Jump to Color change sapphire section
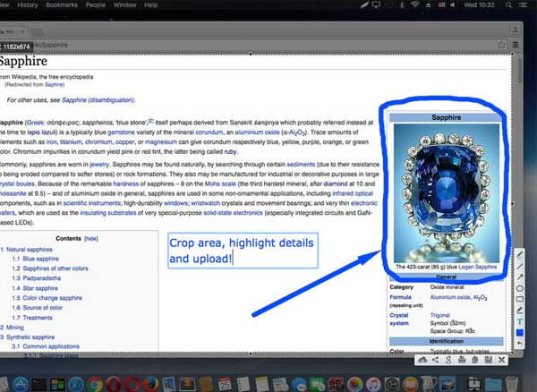The height and width of the screenshot is (392, 537). [52, 298]
